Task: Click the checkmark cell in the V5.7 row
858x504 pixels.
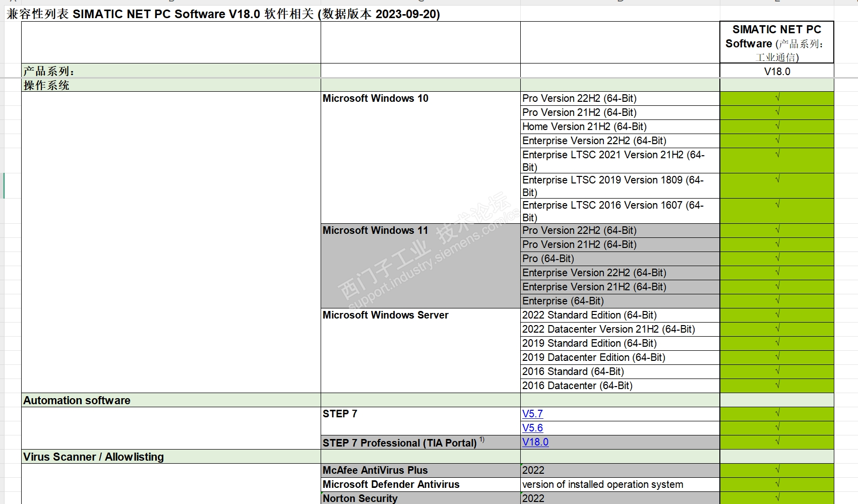Action: point(777,414)
